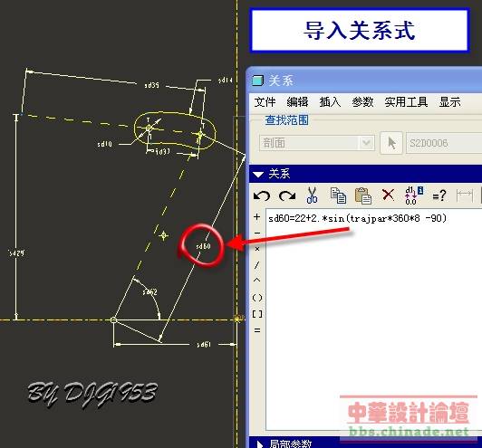
Task: Select the Cut scissors icon
Action: coord(312,195)
